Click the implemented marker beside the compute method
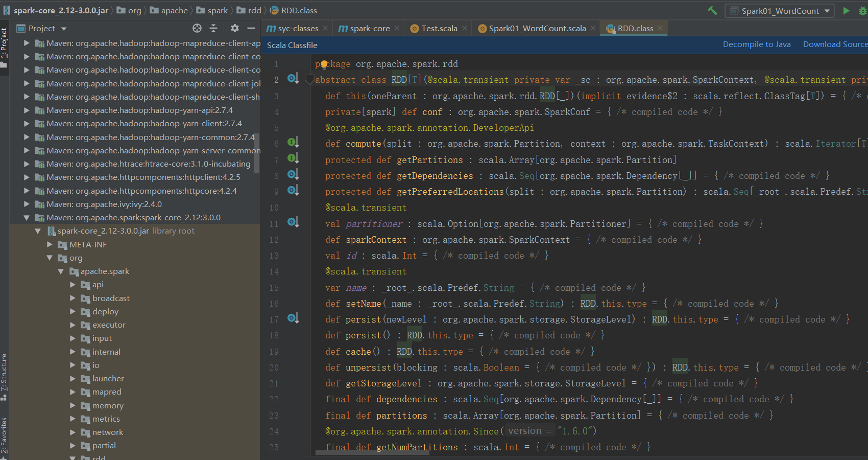This screenshot has height=460, width=868. [293, 143]
